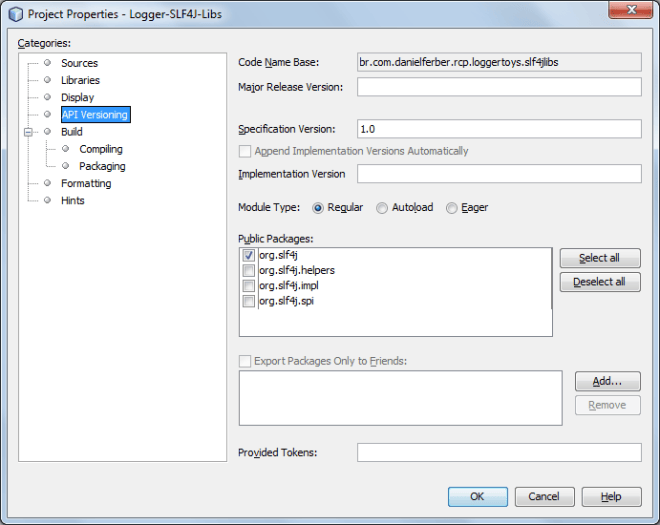Click the bullet icon beside API Versioning
This screenshot has height=525, width=660.
pyautogui.click(x=47, y=114)
